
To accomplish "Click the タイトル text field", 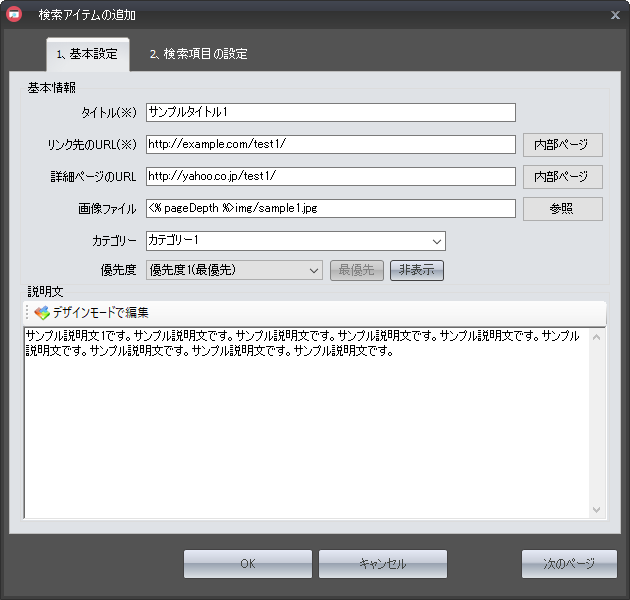I will pyautogui.click(x=330, y=112).
